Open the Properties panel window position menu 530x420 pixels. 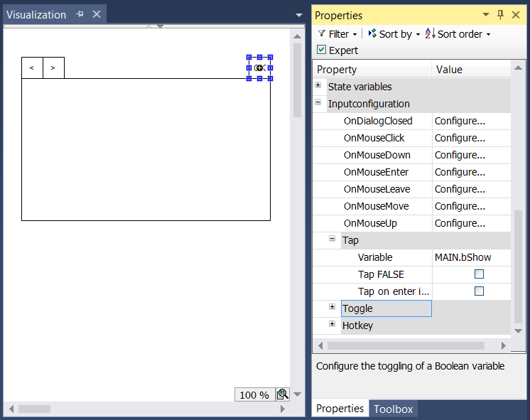[x=486, y=14]
